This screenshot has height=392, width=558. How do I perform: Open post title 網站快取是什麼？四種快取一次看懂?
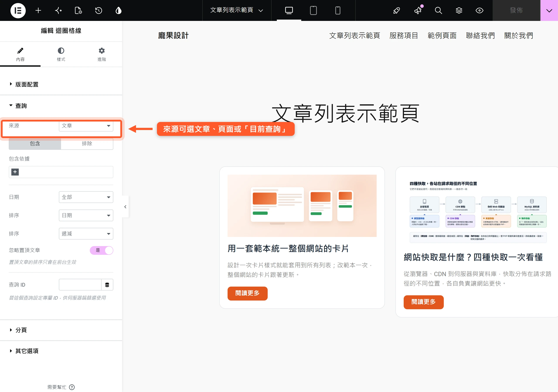[473, 257]
